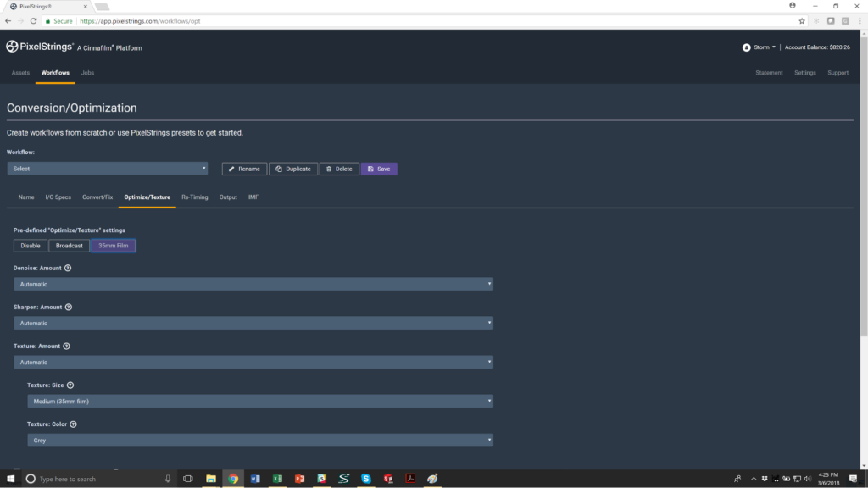
Task: Open the Support link
Action: click(x=838, y=73)
